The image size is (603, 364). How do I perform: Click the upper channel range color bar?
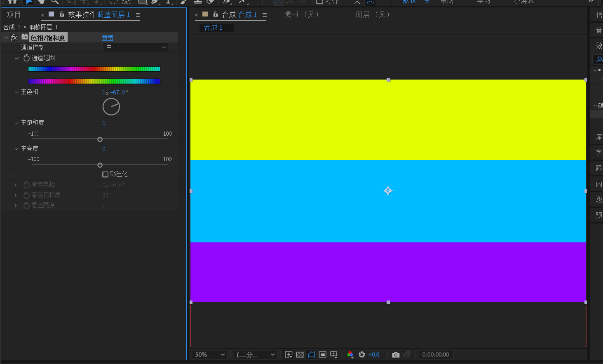pos(94,69)
